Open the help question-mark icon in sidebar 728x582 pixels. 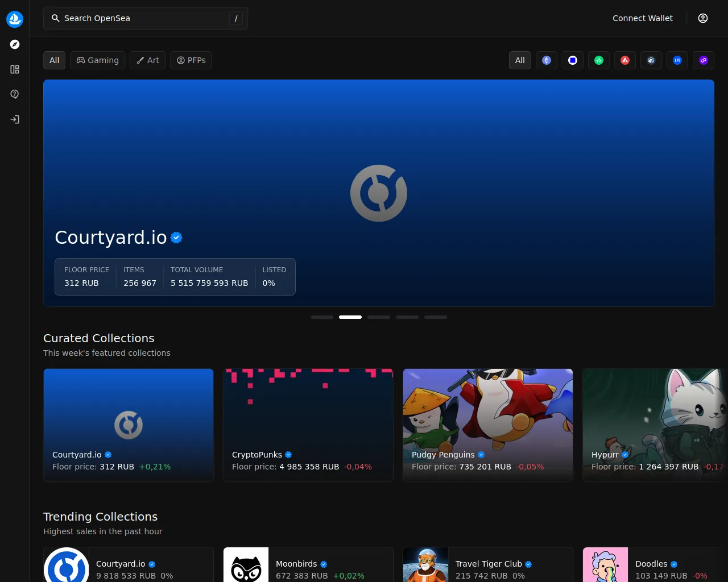pyautogui.click(x=15, y=94)
